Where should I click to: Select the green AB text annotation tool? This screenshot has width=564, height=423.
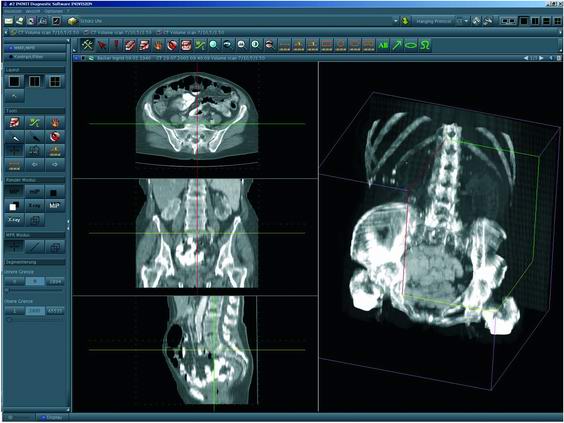[383, 45]
